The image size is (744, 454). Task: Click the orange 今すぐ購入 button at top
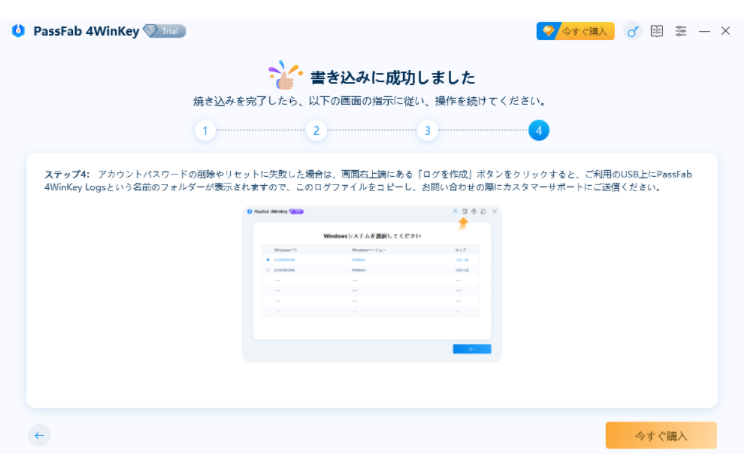pyautogui.click(x=575, y=31)
